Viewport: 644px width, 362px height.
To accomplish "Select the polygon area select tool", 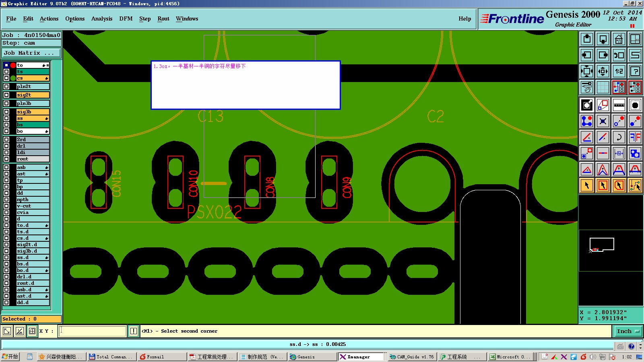I will (619, 185).
